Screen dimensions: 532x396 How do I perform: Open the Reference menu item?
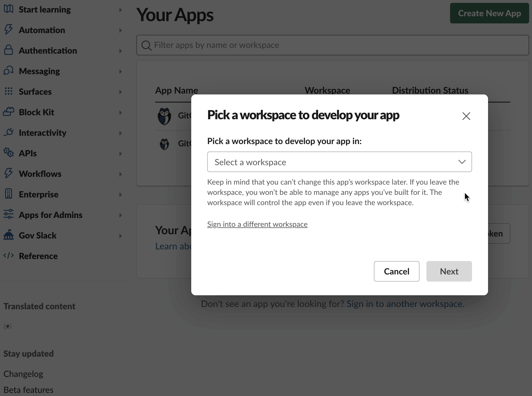tap(38, 256)
